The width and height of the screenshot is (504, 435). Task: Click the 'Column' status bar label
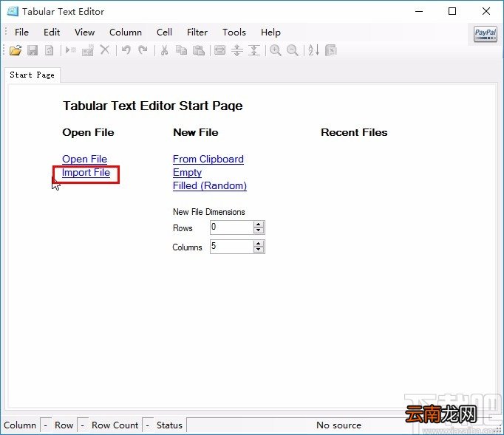pyautogui.click(x=20, y=425)
